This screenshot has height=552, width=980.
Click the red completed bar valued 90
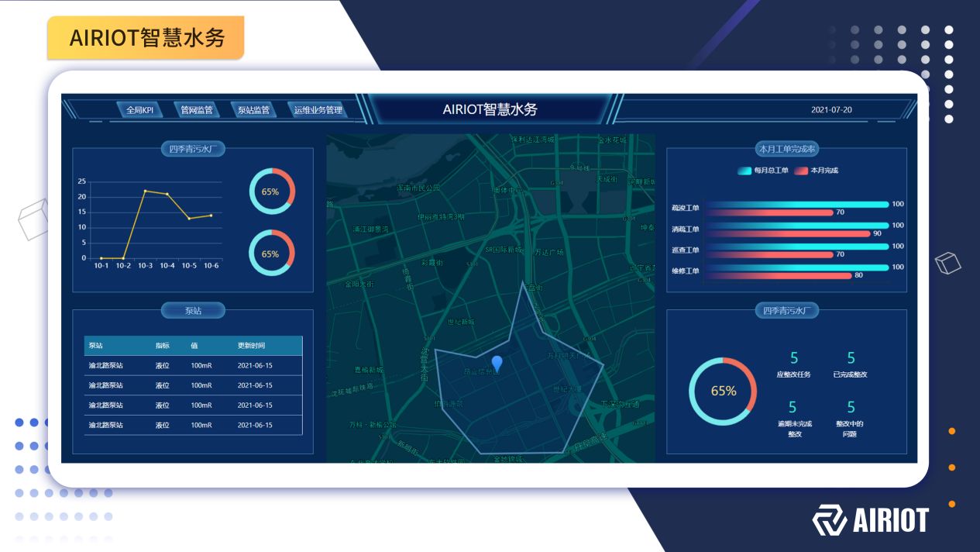pos(789,233)
